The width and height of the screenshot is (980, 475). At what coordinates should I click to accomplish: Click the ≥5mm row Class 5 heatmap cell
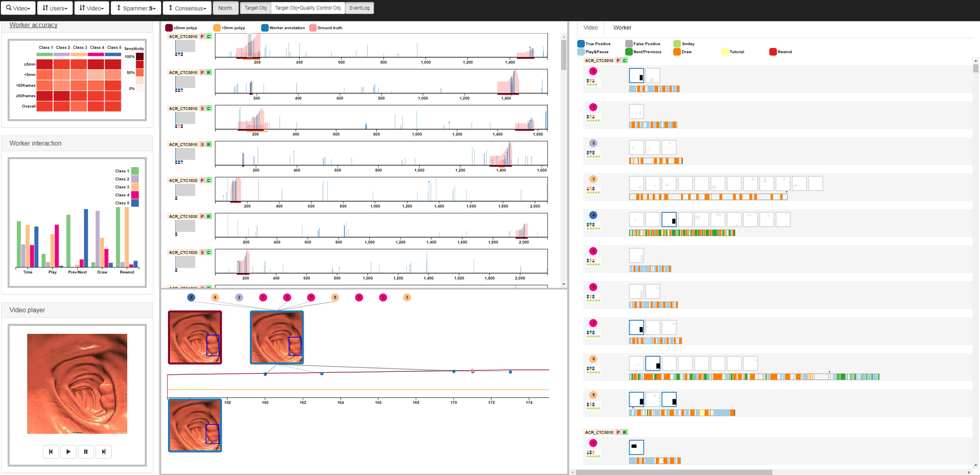tap(113, 64)
